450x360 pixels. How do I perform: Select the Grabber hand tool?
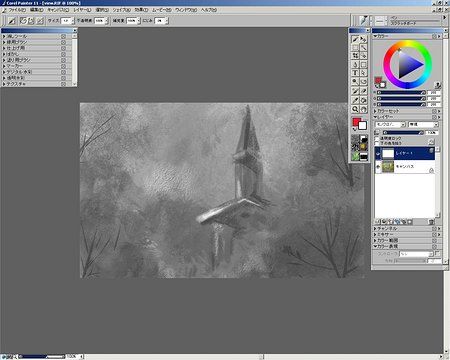pyautogui.click(x=363, y=109)
